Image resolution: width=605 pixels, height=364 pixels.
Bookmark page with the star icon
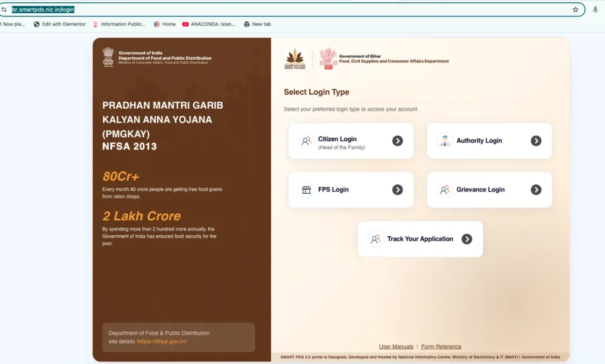[x=575, y=9]
